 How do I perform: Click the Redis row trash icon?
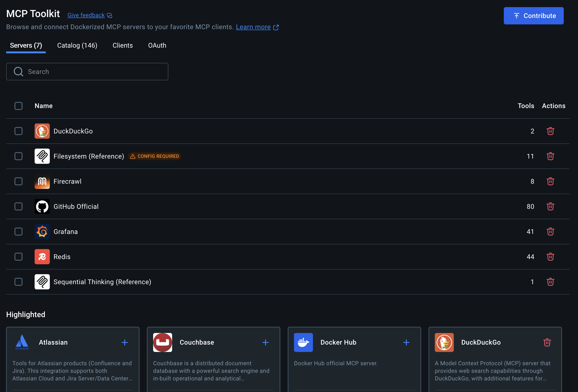click(x=550, y=256)
